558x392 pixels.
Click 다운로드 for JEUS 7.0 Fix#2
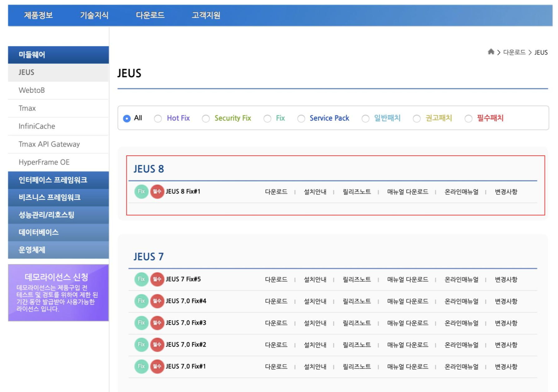(x=276, y=345)
